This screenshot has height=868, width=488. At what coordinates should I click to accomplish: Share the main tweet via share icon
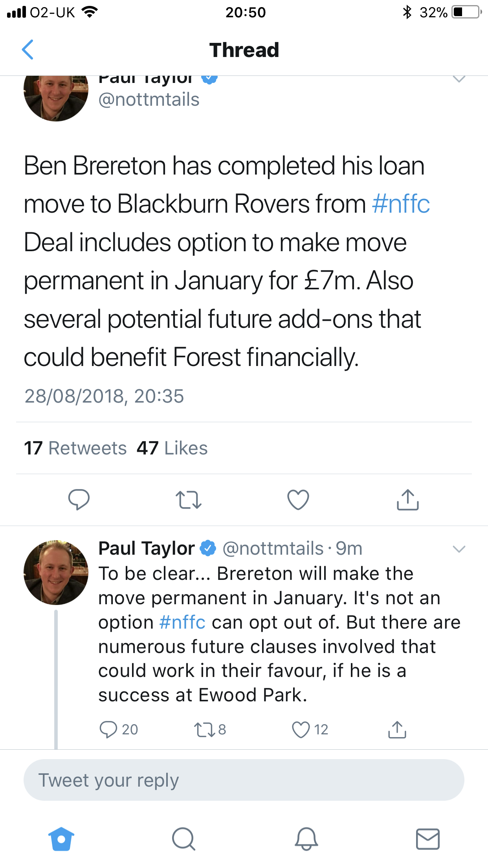tap(408, 500)
